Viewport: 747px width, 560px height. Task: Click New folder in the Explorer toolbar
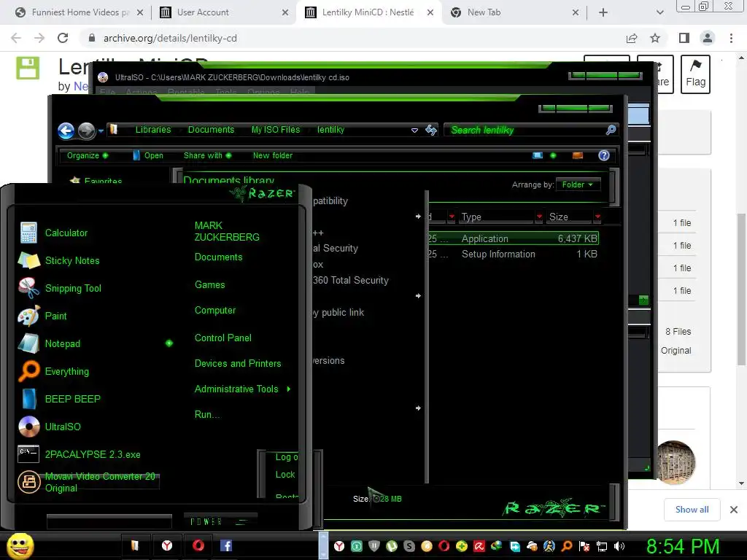(273, 155)
